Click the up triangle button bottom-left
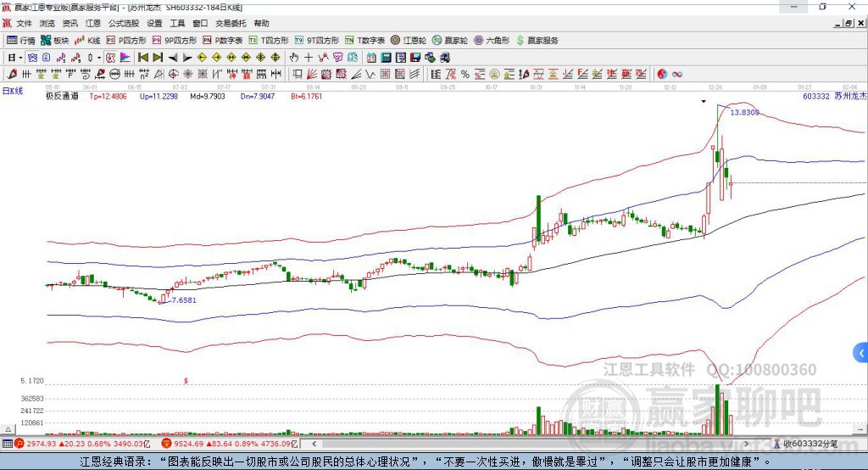 pyautogui.click(x=8, y=429)
